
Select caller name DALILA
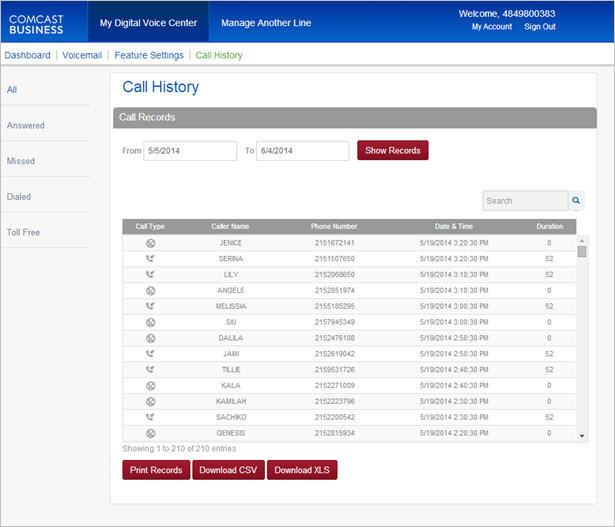(231, 338)
